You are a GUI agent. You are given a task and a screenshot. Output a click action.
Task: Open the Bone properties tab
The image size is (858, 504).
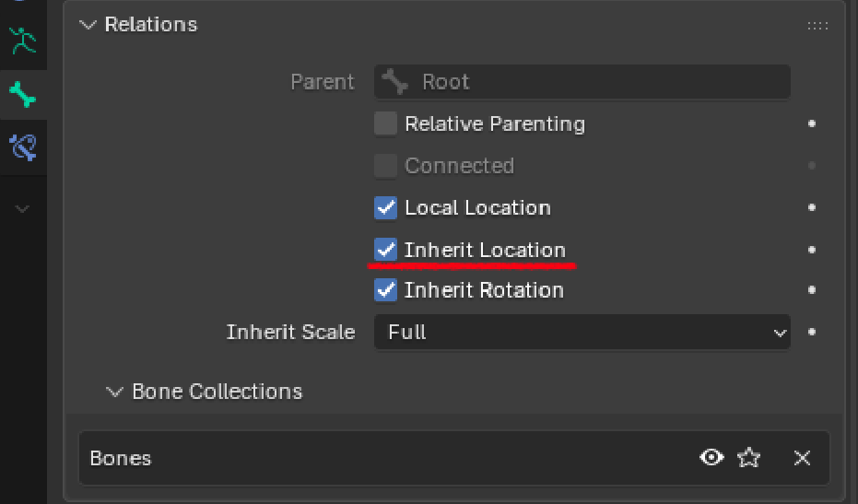click(23, 95)
